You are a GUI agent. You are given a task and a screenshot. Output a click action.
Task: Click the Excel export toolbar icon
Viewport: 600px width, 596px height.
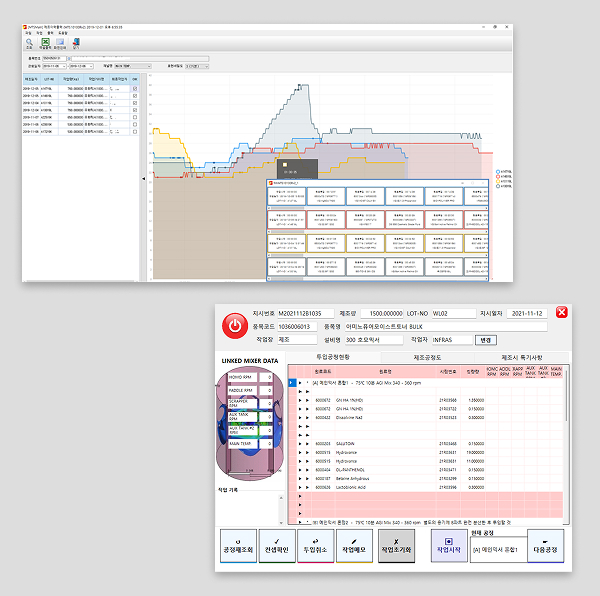point(45,42)
